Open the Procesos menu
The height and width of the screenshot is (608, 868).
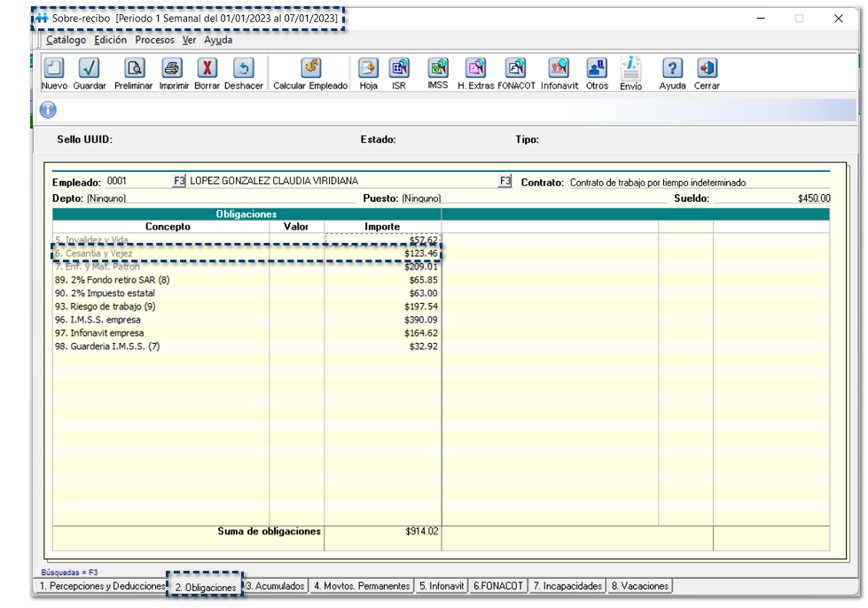(154, 40)
